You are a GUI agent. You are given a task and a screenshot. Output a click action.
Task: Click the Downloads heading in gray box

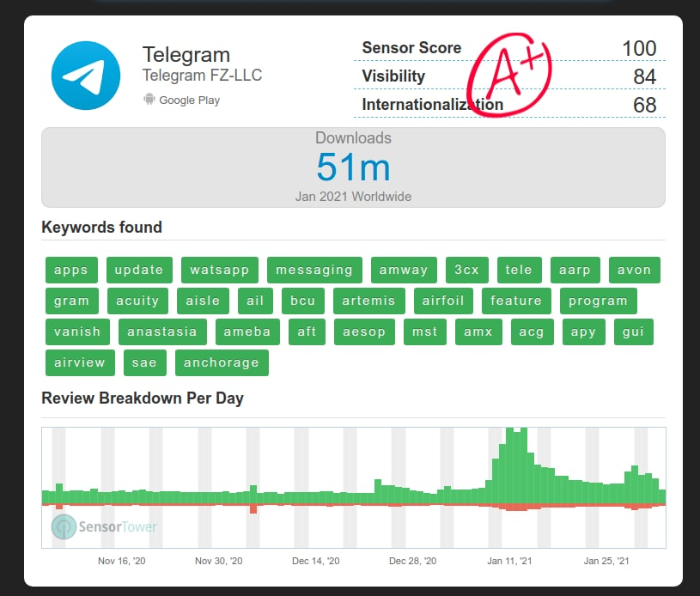(x=353, y=138)
